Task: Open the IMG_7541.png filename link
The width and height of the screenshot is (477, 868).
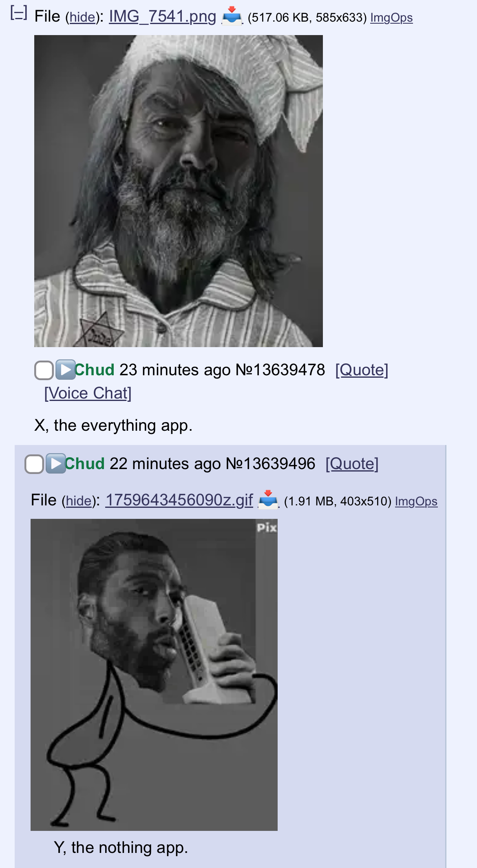Action: 162,16
